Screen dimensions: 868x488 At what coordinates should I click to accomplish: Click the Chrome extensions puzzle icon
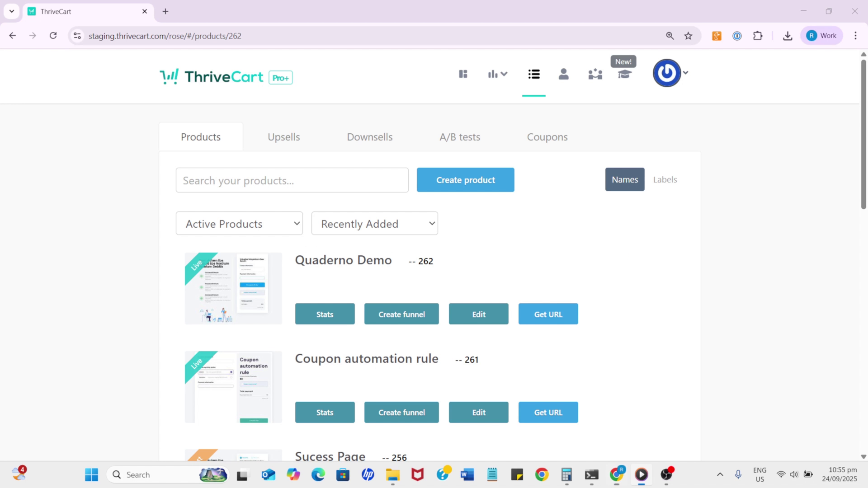[758, 35]
